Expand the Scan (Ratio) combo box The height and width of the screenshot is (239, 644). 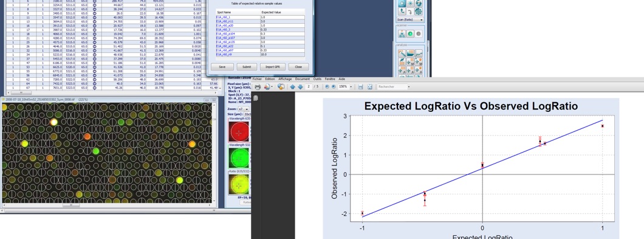click(x=410, y=19)
